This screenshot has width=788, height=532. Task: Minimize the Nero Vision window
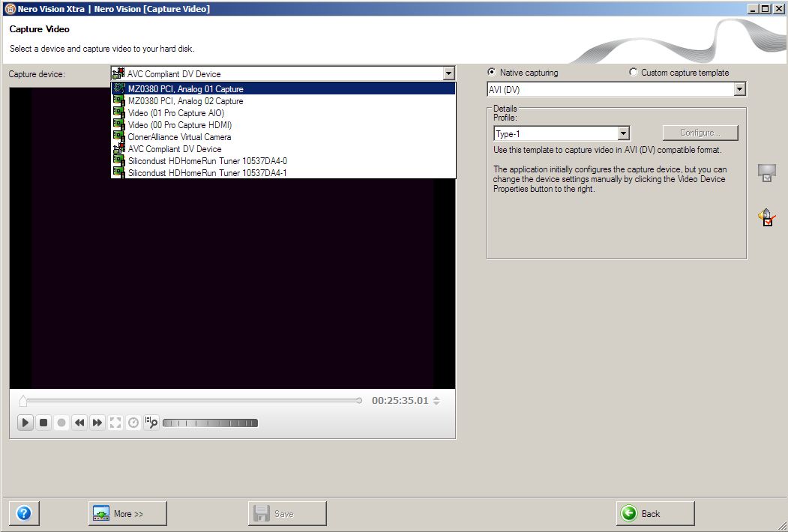point(753,8)
